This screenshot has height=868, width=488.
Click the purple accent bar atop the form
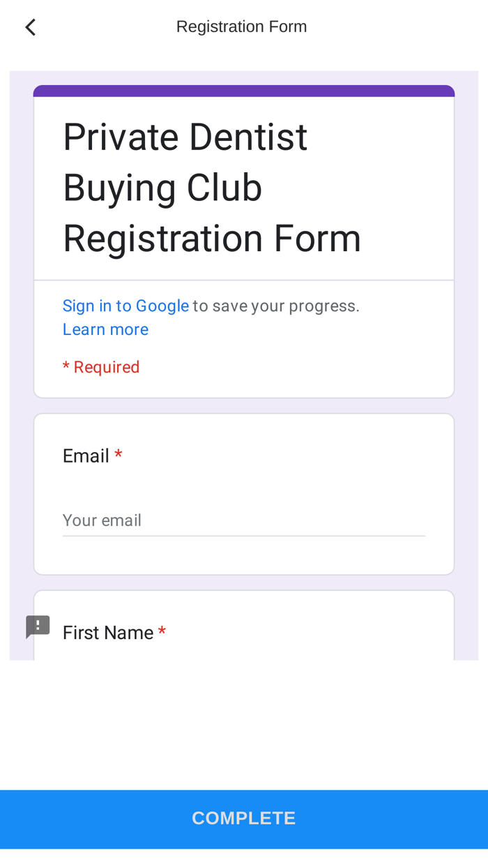[x=244, y=91]
